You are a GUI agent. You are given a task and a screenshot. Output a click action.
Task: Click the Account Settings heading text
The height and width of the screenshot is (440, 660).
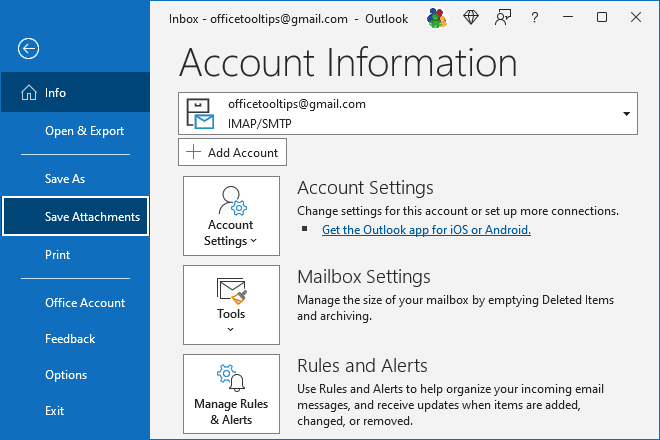pos(365,188)
